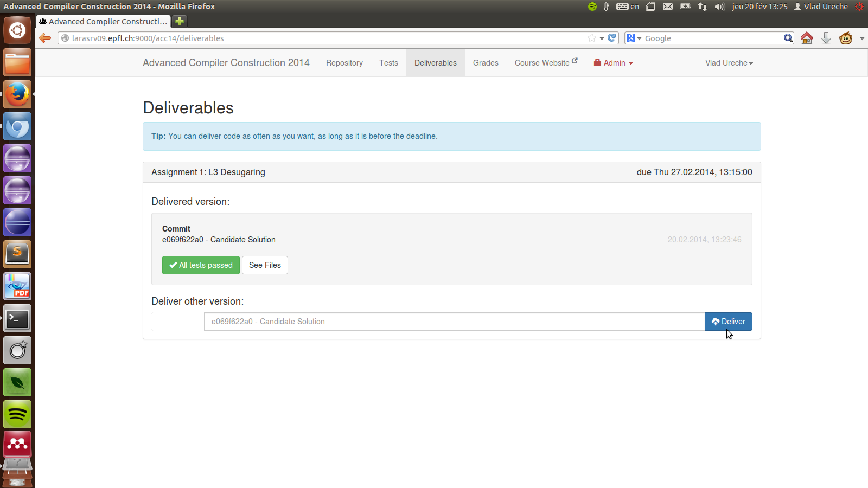Open the green leaf application icon
868x488 pixels.
tap(17, 382)
